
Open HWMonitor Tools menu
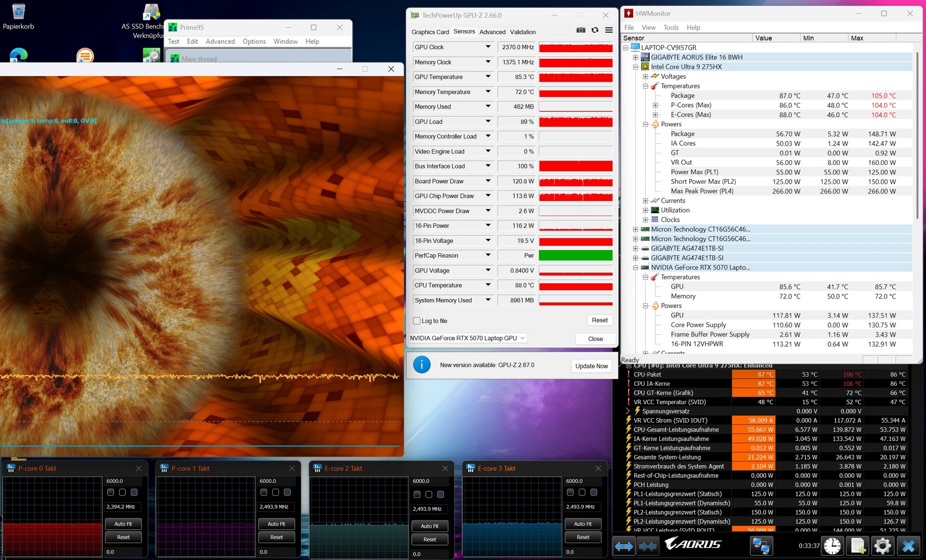tap(671, 27)
